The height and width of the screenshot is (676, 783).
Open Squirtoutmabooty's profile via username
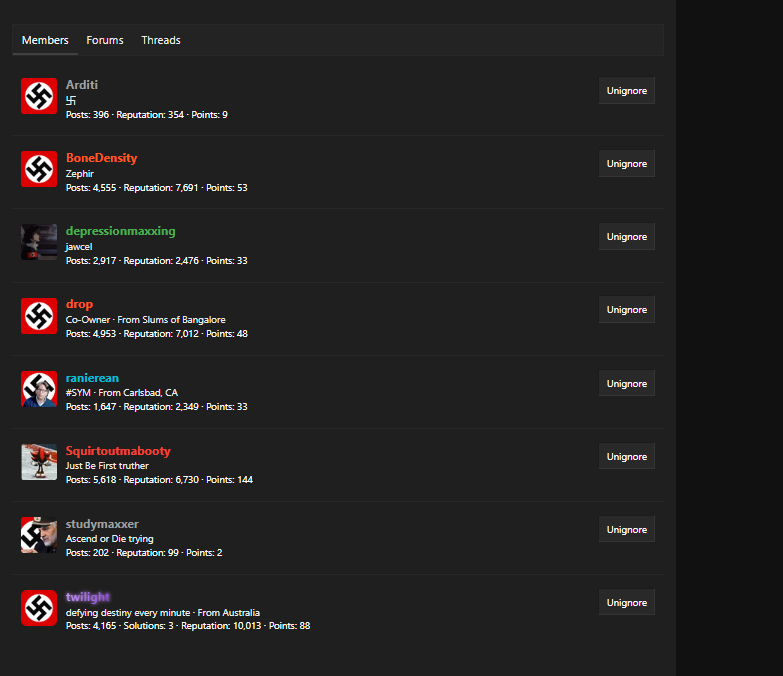[118, 451]
